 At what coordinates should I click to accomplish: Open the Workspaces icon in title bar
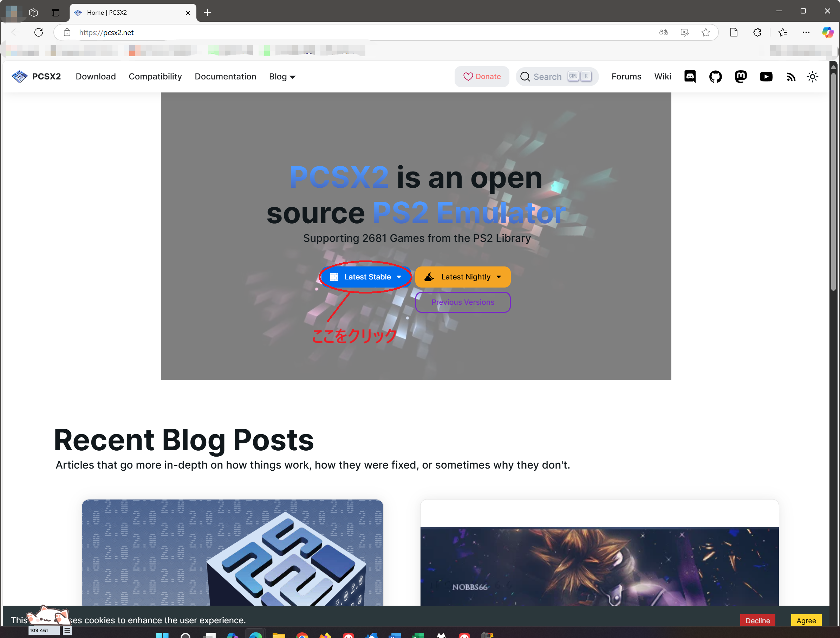tap(33, 13)
